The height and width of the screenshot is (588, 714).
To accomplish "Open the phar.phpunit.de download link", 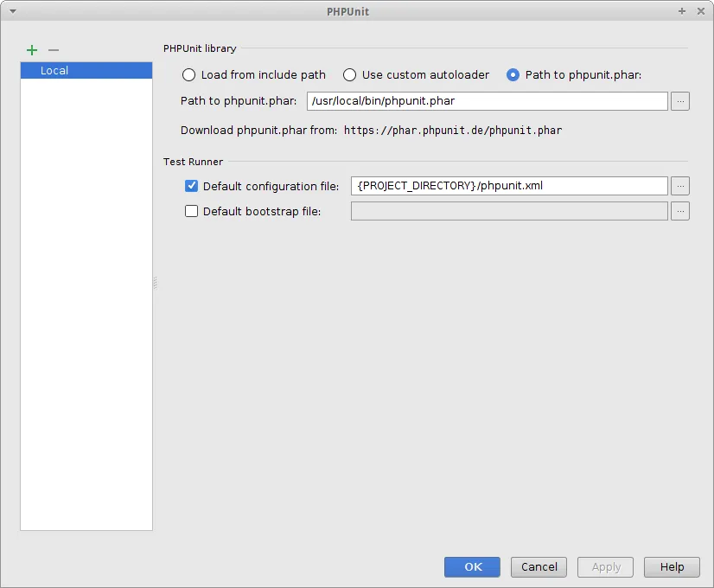I will point(453,131).
